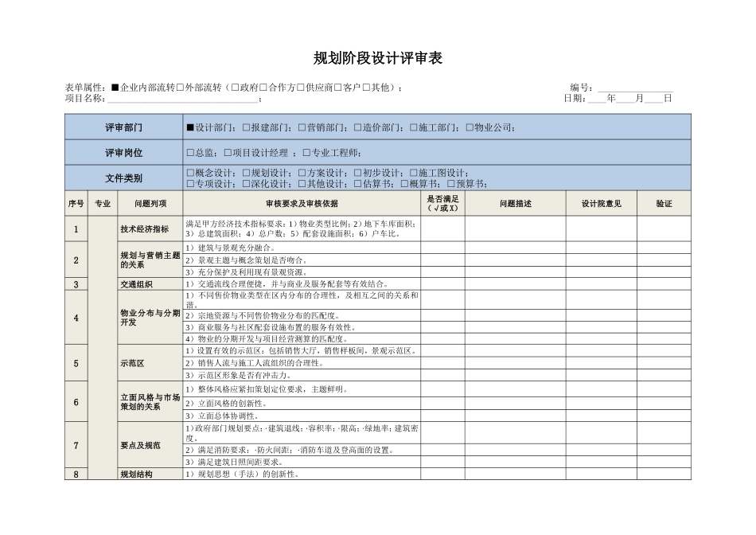This screenshot has height=535, width=756.
Task: Check the 预算书 checkbox
Action: click(x=450, y=184)
